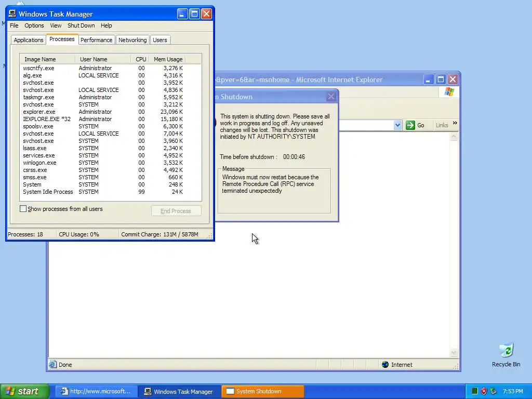Click the Commit Charge status bar entry

coord(159,234)
